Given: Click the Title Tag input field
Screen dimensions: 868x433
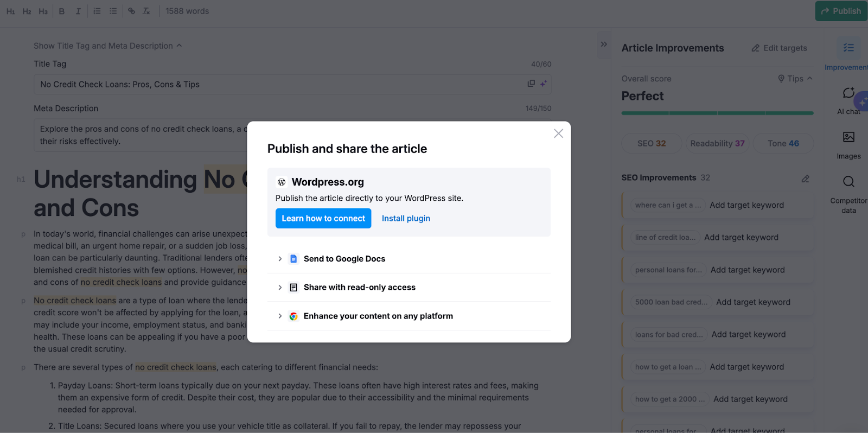Looking at the screenshot, I should (271, 85).
